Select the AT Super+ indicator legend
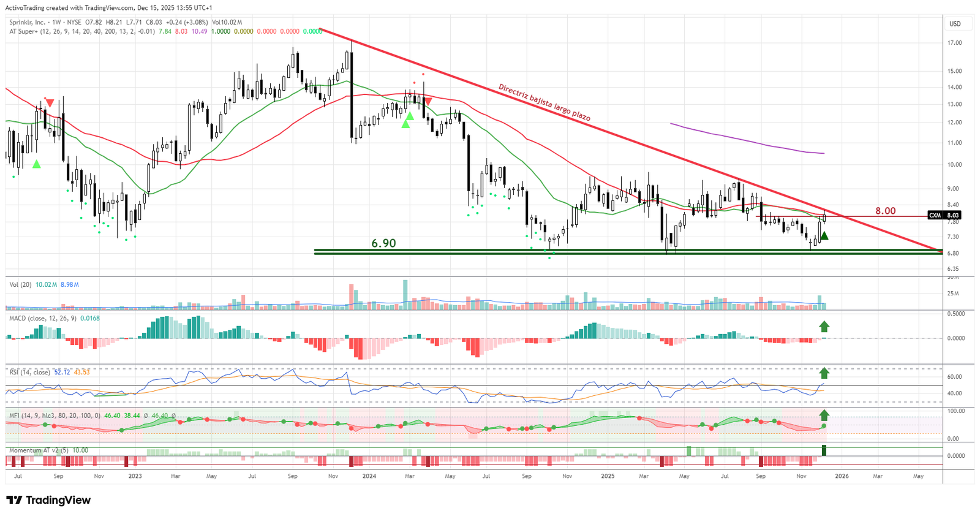The height and width of the screenshot is (516, 980). 23,31
